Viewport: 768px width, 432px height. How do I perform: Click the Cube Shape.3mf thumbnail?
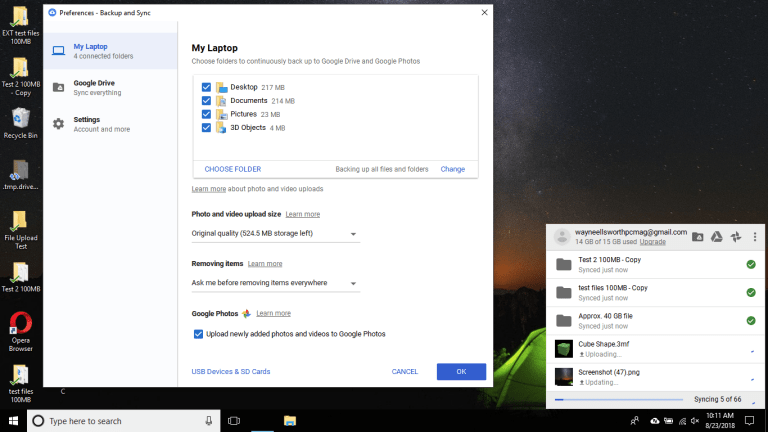(564, 349)
